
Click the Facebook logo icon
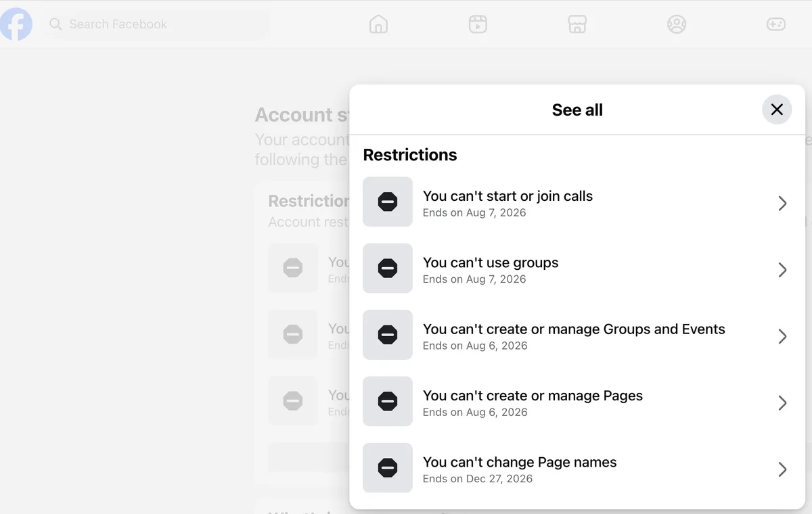tap(16, 24)
